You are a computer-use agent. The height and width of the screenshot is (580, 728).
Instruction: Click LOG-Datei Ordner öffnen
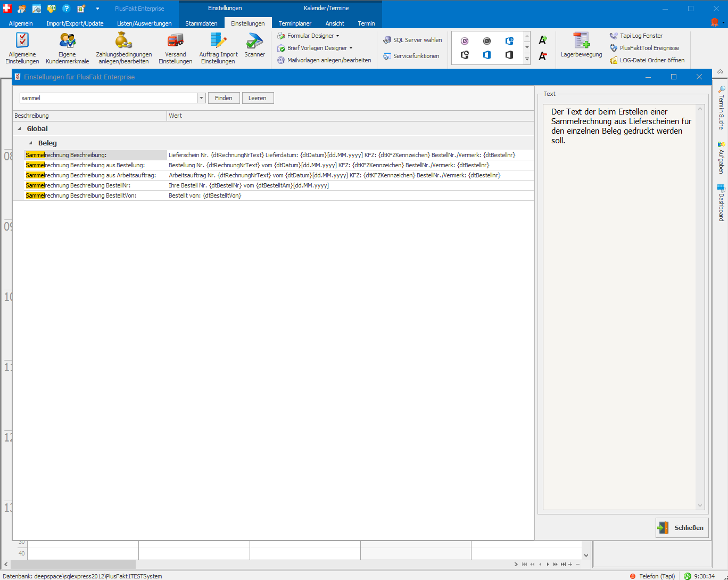click(647, 60)
